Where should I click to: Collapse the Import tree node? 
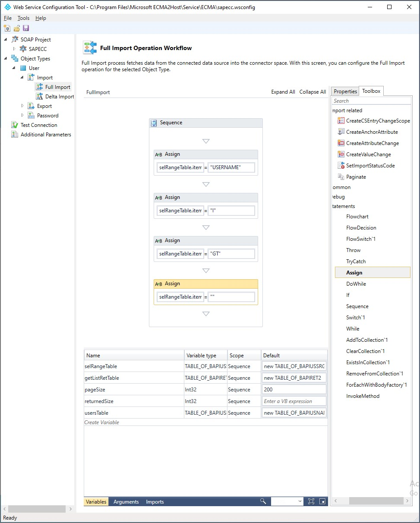tap(22, 78)
